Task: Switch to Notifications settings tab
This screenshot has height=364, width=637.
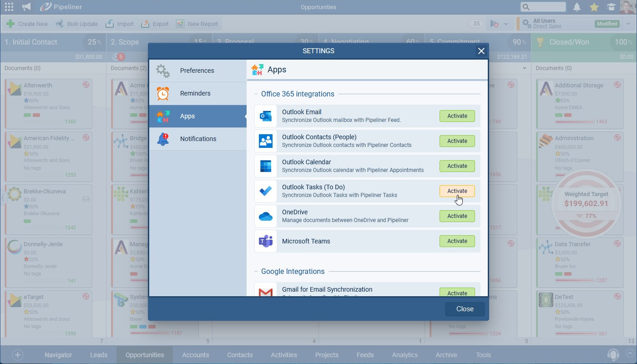Action: coord(198,139)
